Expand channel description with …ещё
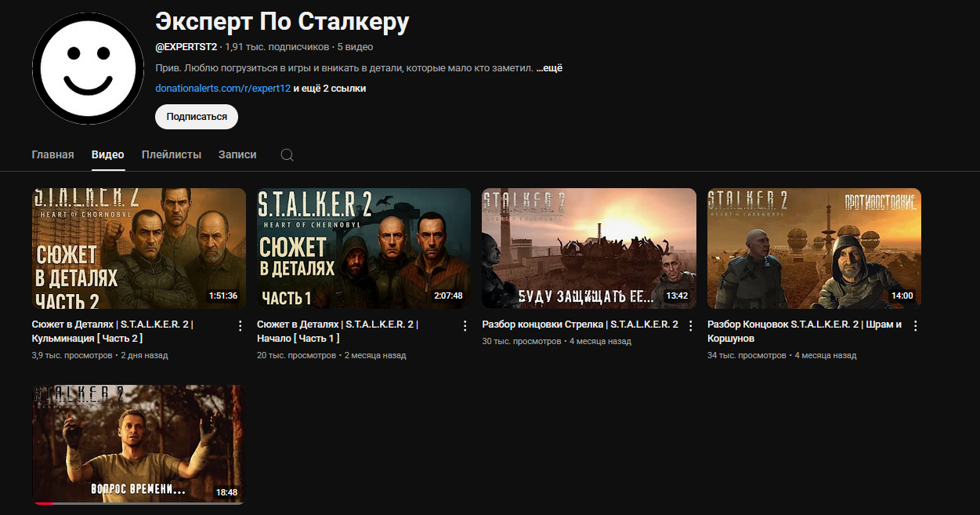This screenshot has height=515, width=980. click(549, 68)
